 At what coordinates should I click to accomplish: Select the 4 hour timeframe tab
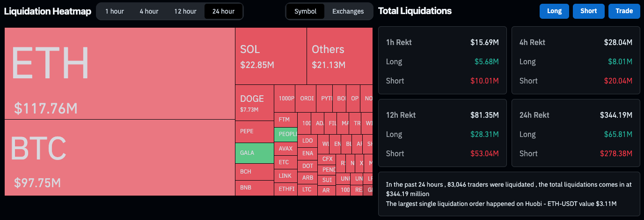[149, 11]
